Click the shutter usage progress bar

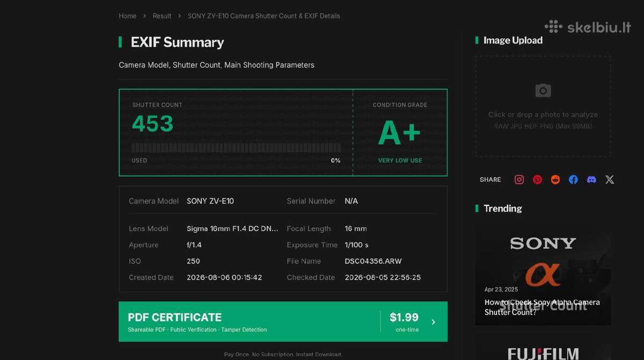[236, 148]
